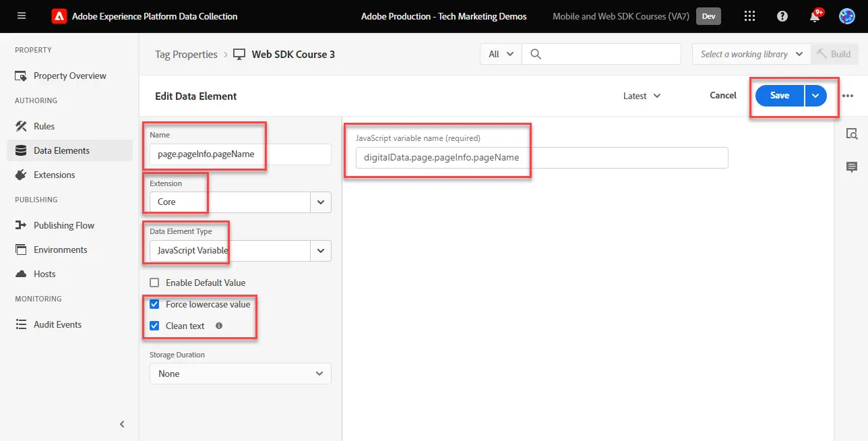The width and height of the screenshot is (868, 441).
Task: Open the document search side panel icon
Action: (852, 134)
